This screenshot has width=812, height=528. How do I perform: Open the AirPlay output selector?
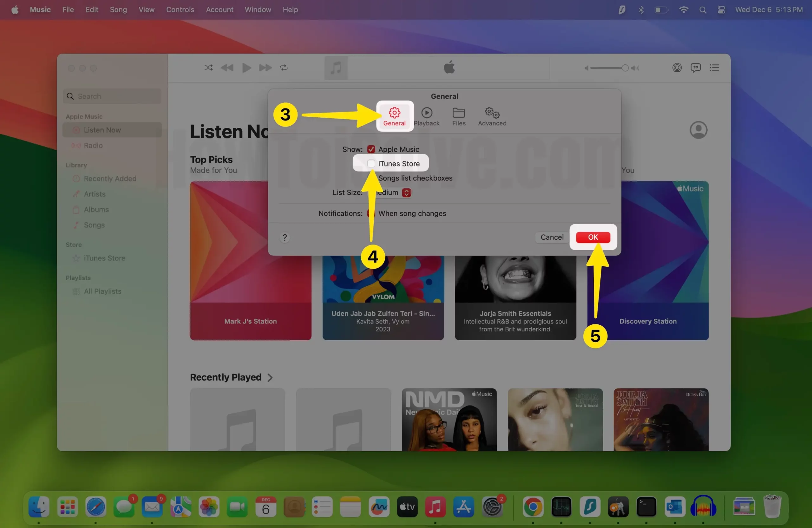pyautogui.click(x=677, y=68)
